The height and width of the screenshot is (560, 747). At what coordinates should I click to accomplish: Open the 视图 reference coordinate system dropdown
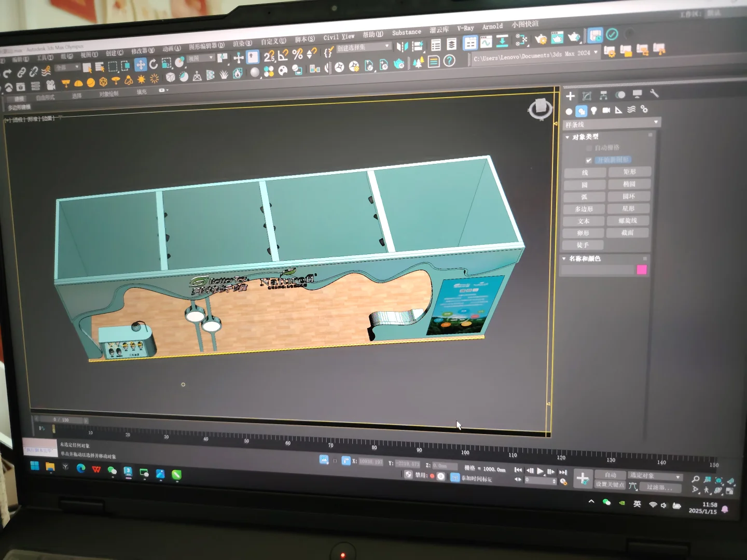[x=201, y=59]
